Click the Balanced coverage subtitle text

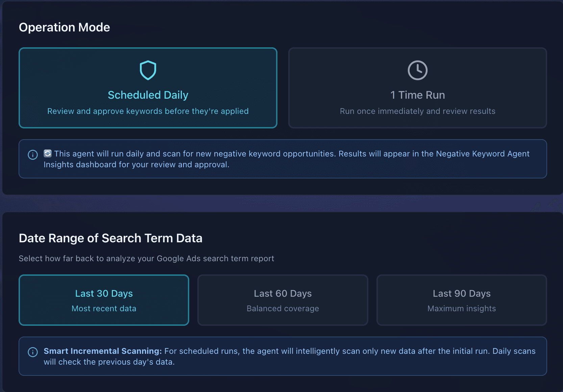click(283, 308)
